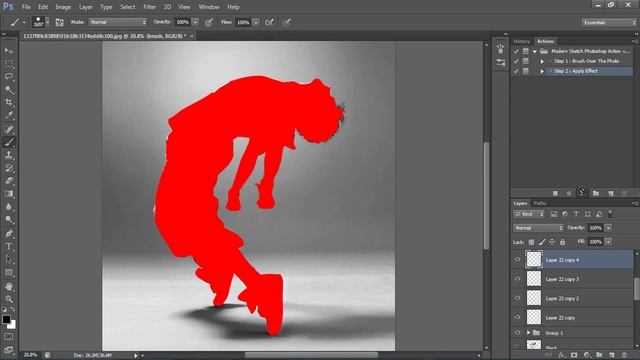Click the foreground color swatch
This screenshot has width=640, height=360.
point(6,319)
